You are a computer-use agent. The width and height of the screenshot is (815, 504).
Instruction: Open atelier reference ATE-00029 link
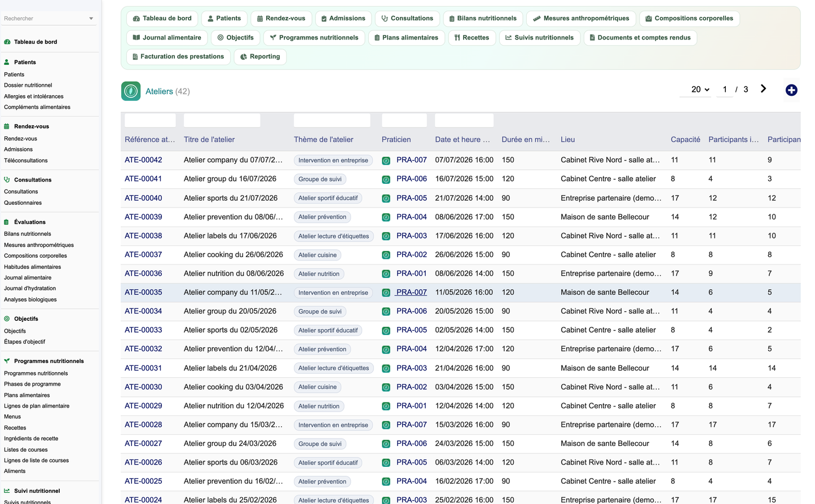click(143, 406)
